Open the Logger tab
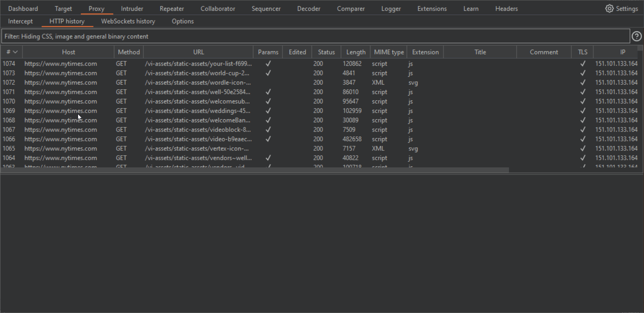Image resolution: width=644 pixels, height=313 pixels. click(x=391, y=8)
